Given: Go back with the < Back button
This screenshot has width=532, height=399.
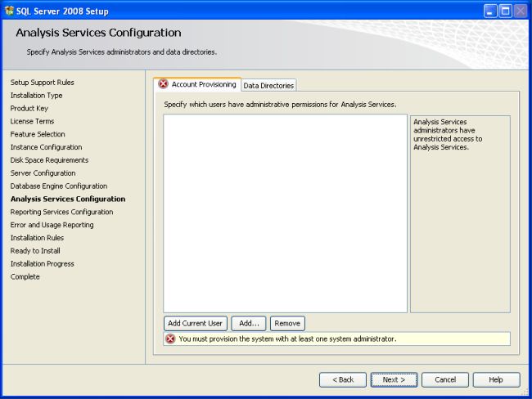Looking at the screenshot, I should (343, 379).
